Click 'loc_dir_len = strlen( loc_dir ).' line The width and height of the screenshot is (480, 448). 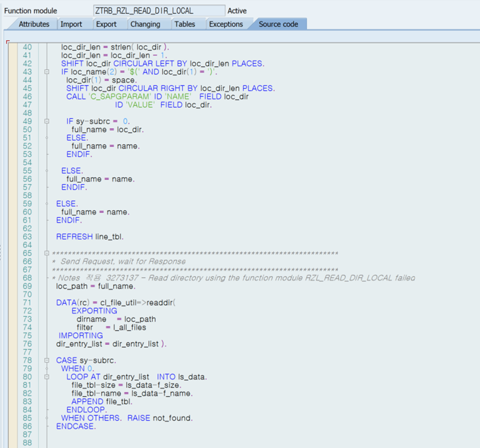pyautogui.click(x=115, y=47)
